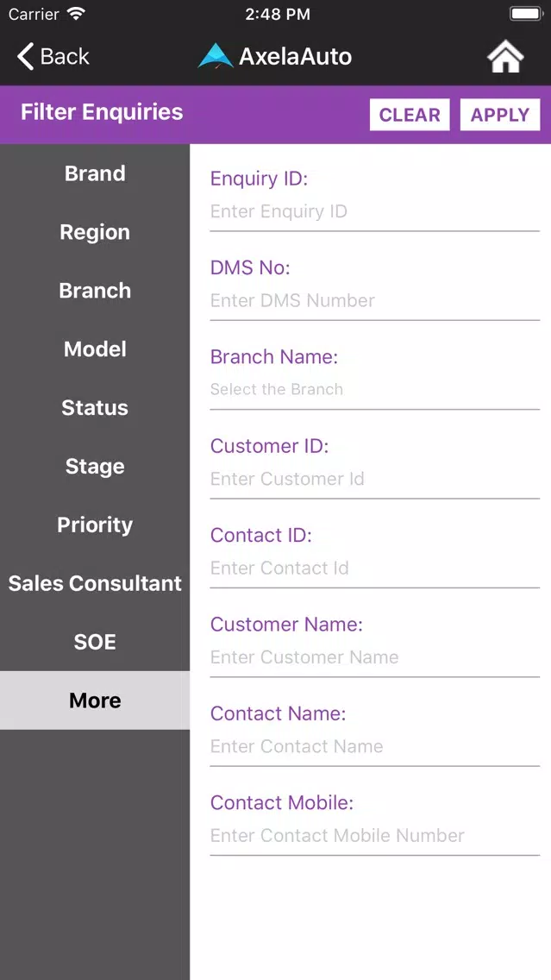Switch to the Region filter category
This screenshot has height=980, width=551.
click(x=95, y=232)
